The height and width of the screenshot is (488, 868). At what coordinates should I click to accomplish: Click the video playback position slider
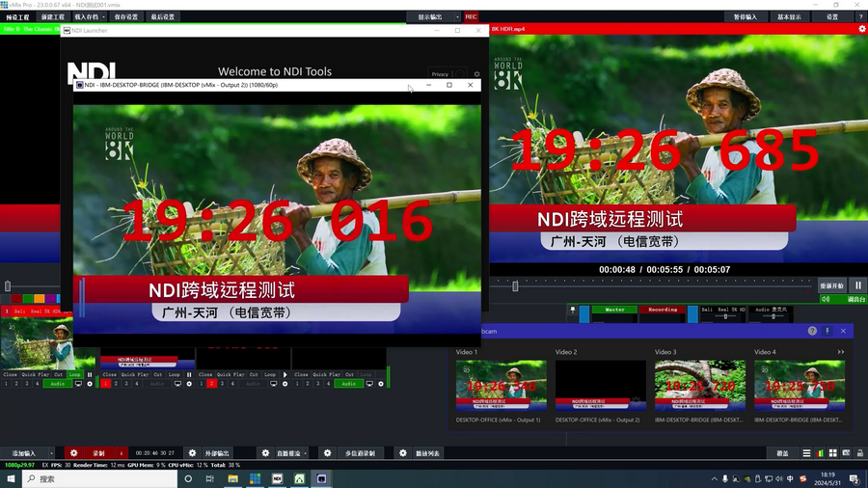[515, 285]
